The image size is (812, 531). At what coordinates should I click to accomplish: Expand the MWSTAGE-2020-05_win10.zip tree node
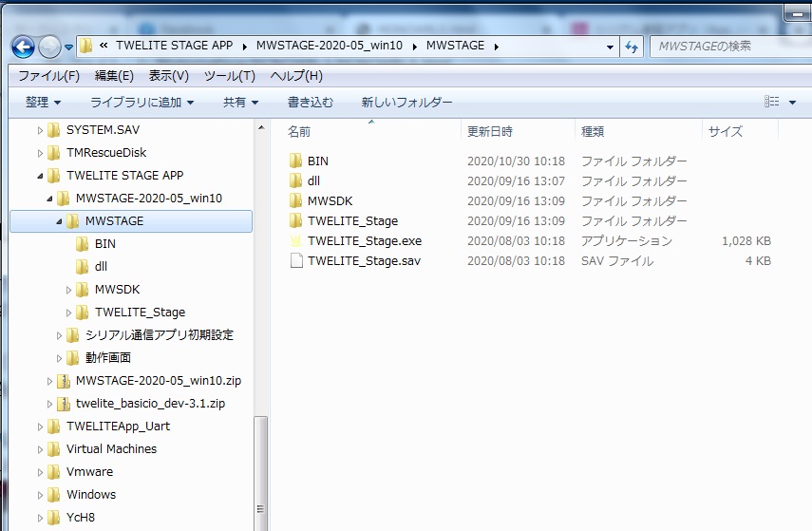tap(49, 381)
